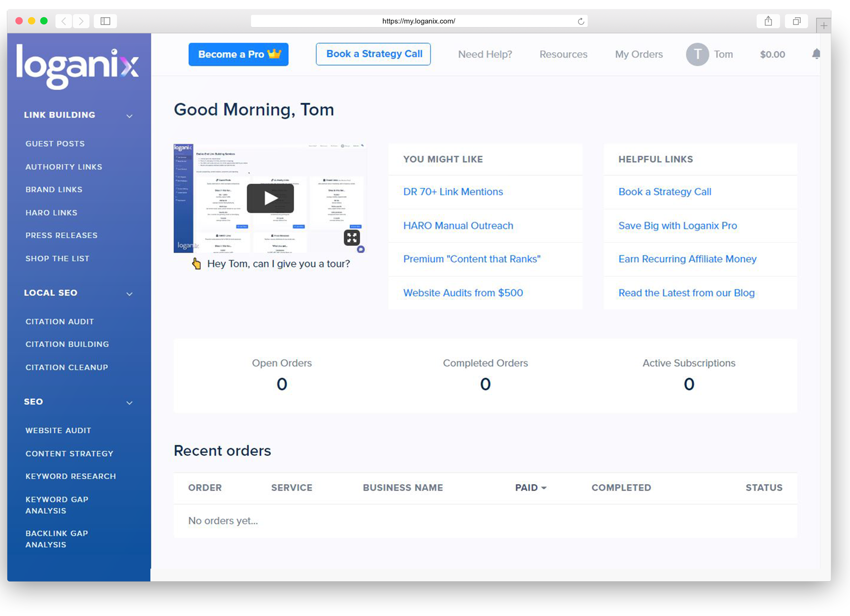This screenshot has width=850, height=616.
Task: Click the Become a Pro button
Action: coord(239,55)
